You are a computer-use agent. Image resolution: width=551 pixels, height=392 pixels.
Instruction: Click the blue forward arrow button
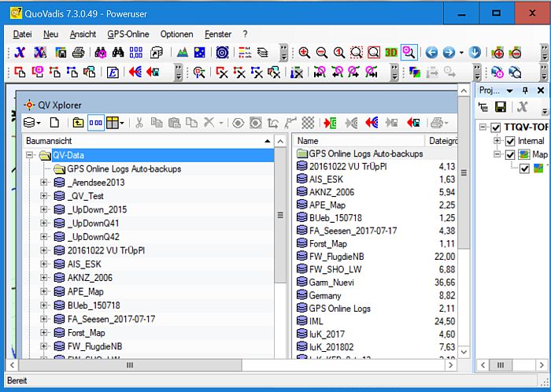[x=449, y=53]
